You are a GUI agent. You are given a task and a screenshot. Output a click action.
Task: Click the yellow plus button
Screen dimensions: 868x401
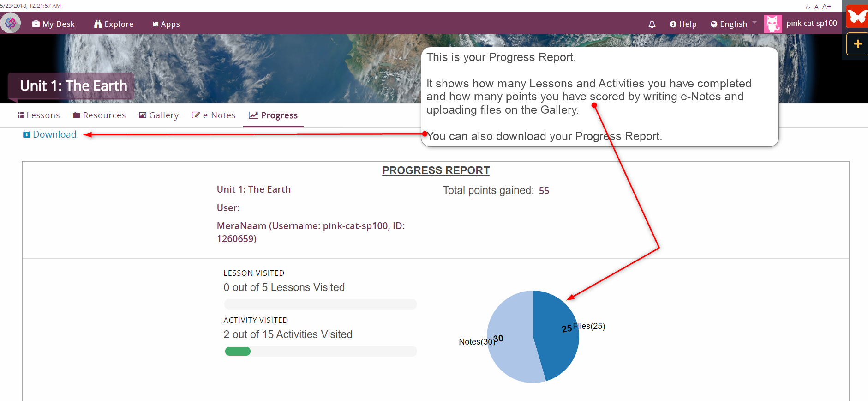(857, 44)
